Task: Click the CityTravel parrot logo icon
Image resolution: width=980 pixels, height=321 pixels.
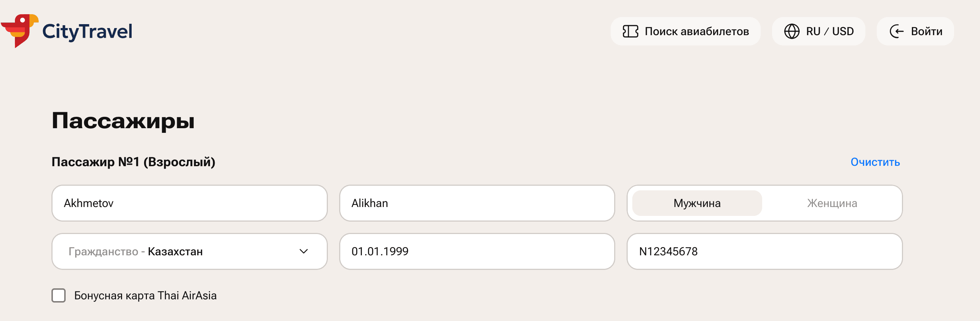Action: [x=20, y=31]
